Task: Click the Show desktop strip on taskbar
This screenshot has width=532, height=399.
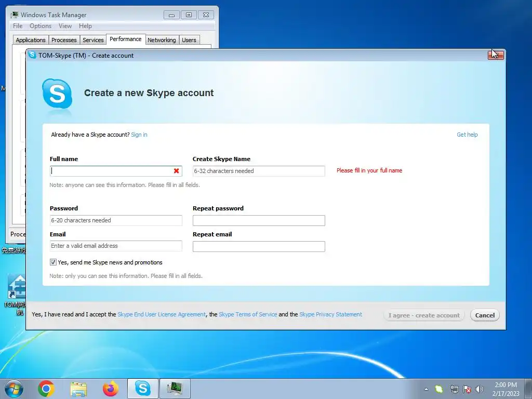Action: (528, 389)
